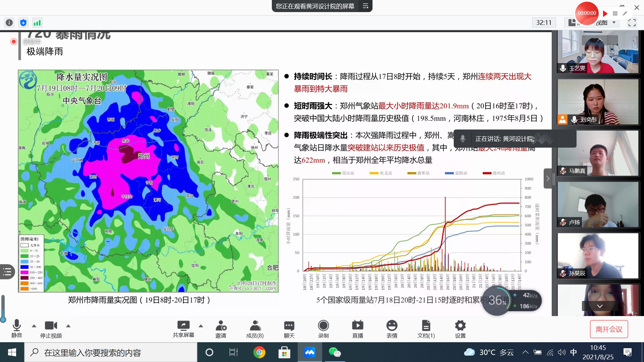
Task: Toggle the Record (录制) button
Action: tap(323, 329)
